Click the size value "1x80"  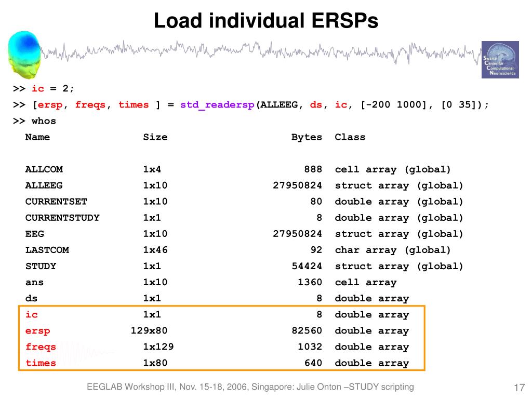155,363
